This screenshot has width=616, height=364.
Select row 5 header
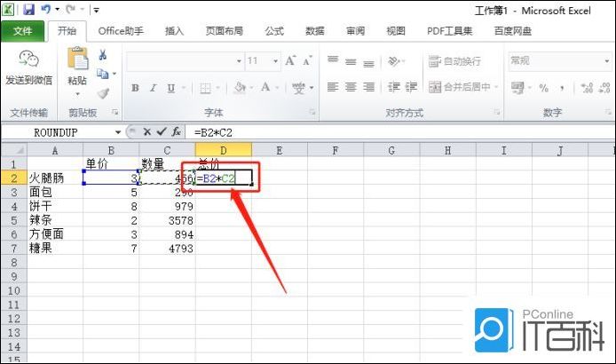tap(13, 220)
